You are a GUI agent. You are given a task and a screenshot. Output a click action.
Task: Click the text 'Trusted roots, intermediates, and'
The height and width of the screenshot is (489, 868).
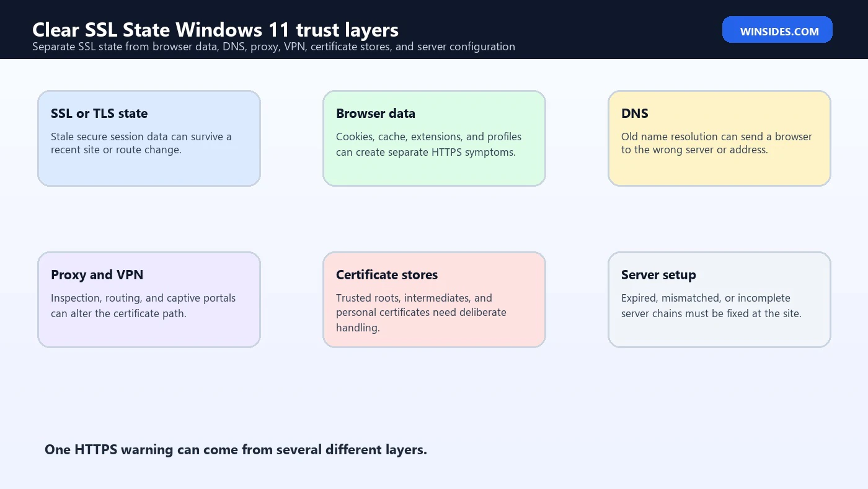pyautogui.click(x=414, y=298)
